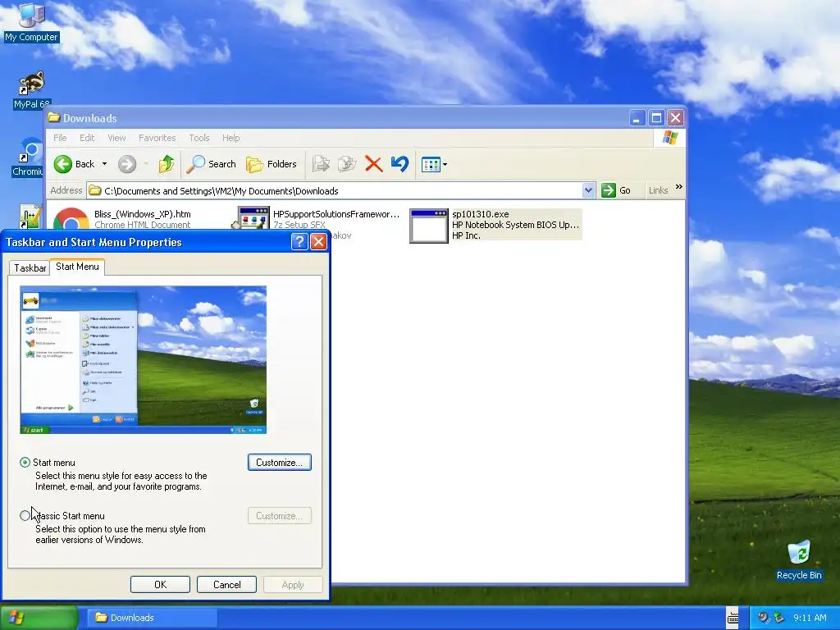840x630 pixels.
Task: Expand the Views dropdown arrow
Action: click(x=445, y=164)
